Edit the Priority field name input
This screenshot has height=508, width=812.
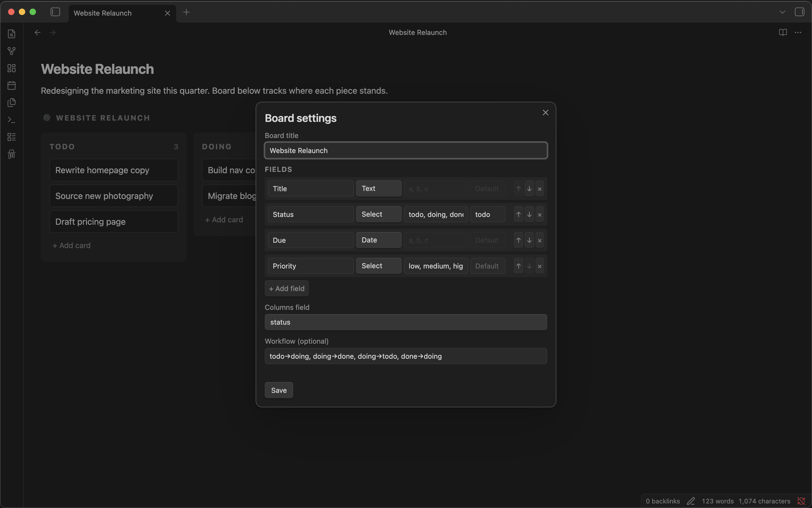(x=311, y=266)
